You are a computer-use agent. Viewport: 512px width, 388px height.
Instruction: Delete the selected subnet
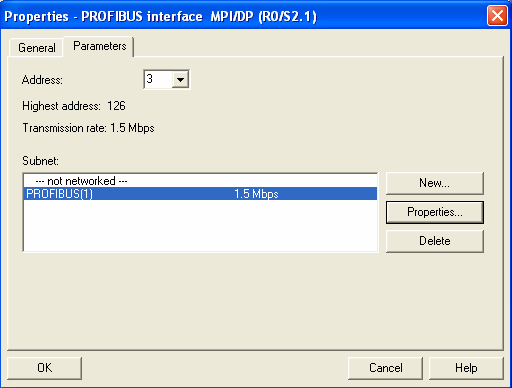[x=434, y=241]
